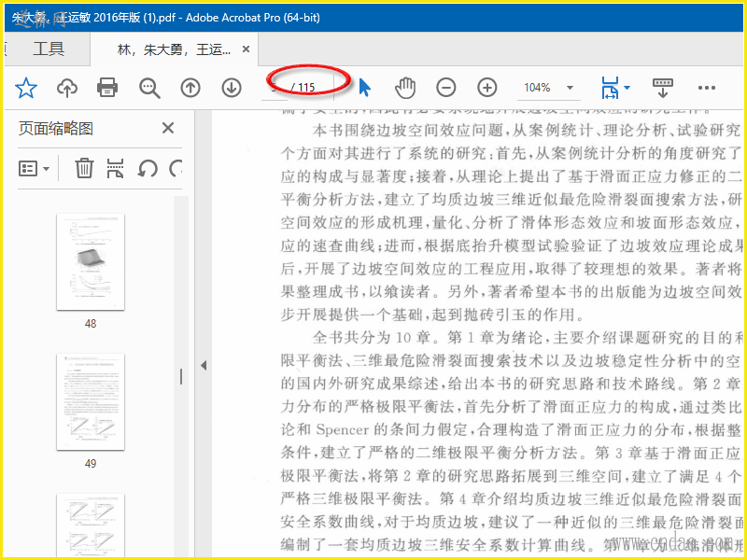Click the page organize scissors icon
Viewport: 747px width, 560px height.
click(115, 168)
